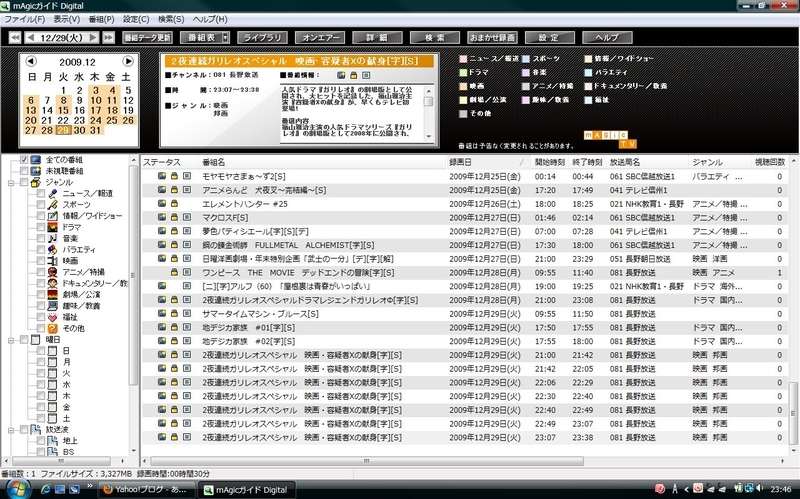Go to previous day with left arrow
The image size is (800, 499).
pyautogui.click(x=31, y=37)
